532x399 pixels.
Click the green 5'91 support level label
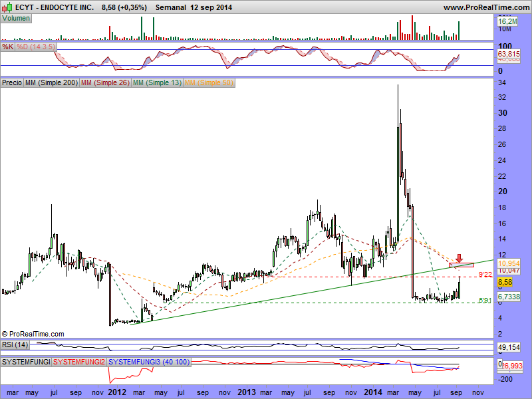click(x=485, y=301)
